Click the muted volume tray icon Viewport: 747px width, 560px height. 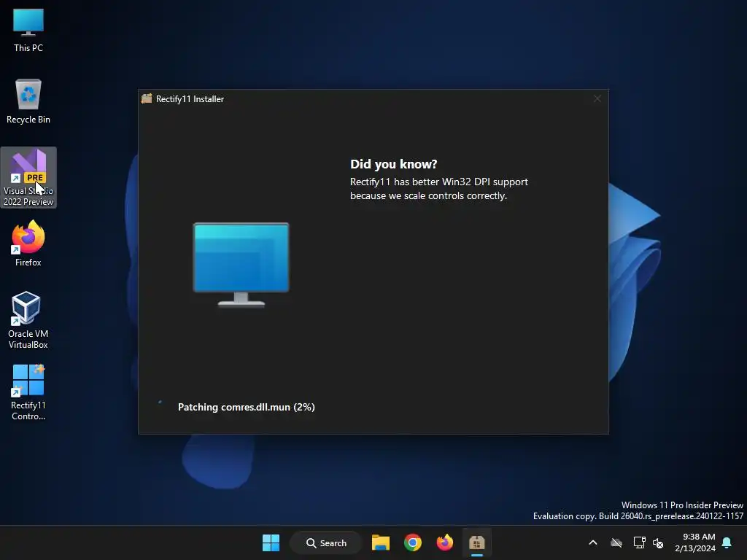659,542
